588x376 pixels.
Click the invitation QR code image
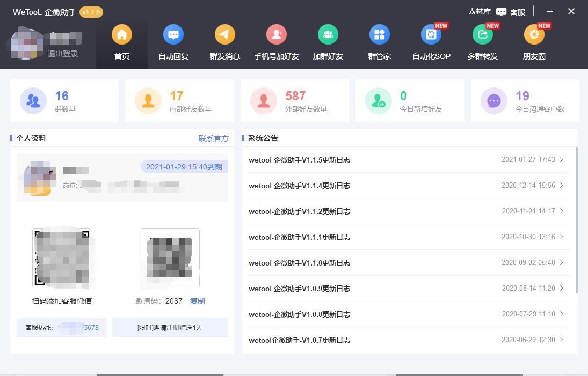pos(170,258)
